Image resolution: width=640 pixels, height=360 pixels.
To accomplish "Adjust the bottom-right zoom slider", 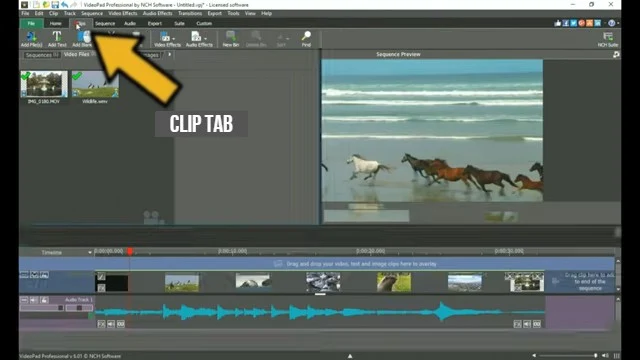I will tap(568, 356).
